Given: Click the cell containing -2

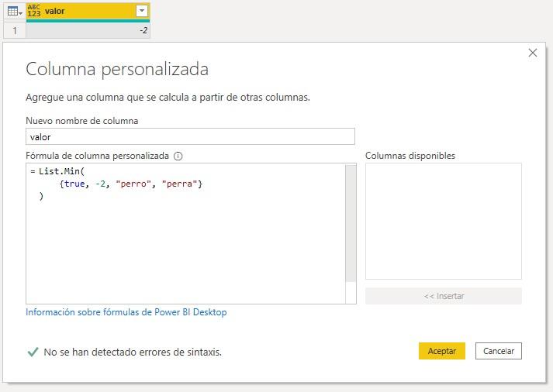Looking at the screenshot, I should (x=88, y=30).
